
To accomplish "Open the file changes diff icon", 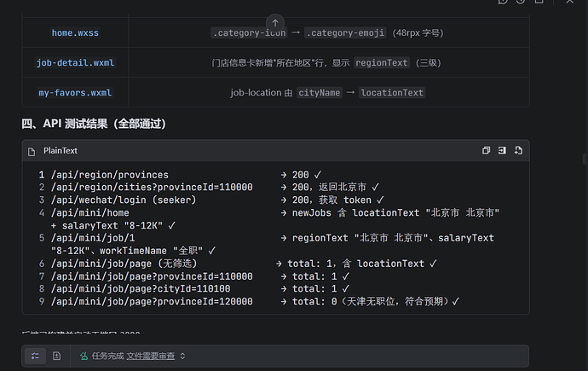I will coord(56,356).
